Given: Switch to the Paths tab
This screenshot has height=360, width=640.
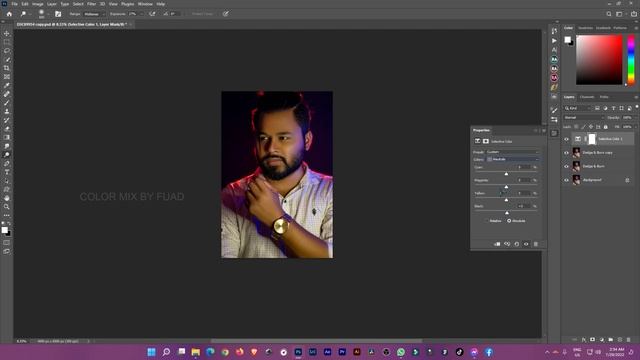Looking at the screenshot, I should tap(604, 97).
